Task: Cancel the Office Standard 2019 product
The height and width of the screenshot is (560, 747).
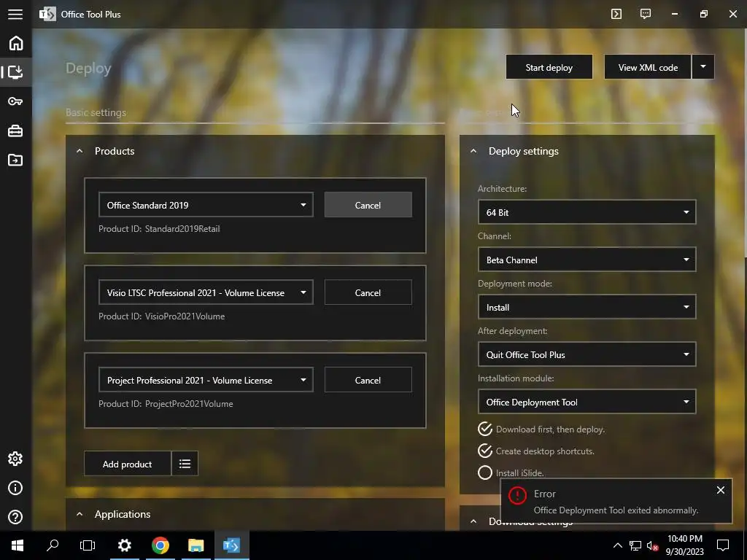Action: (x=368, y=205)
